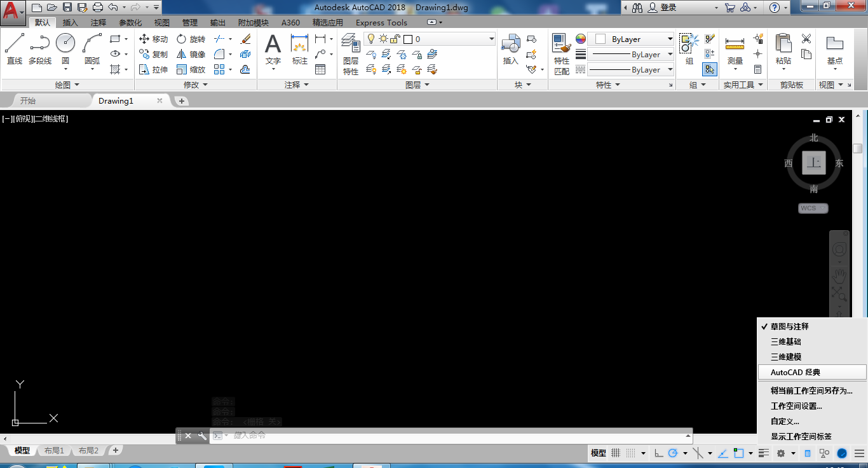Click 工作空间设置... menu entry
Screen dimensions: 868x468
[x=796, y=406]
